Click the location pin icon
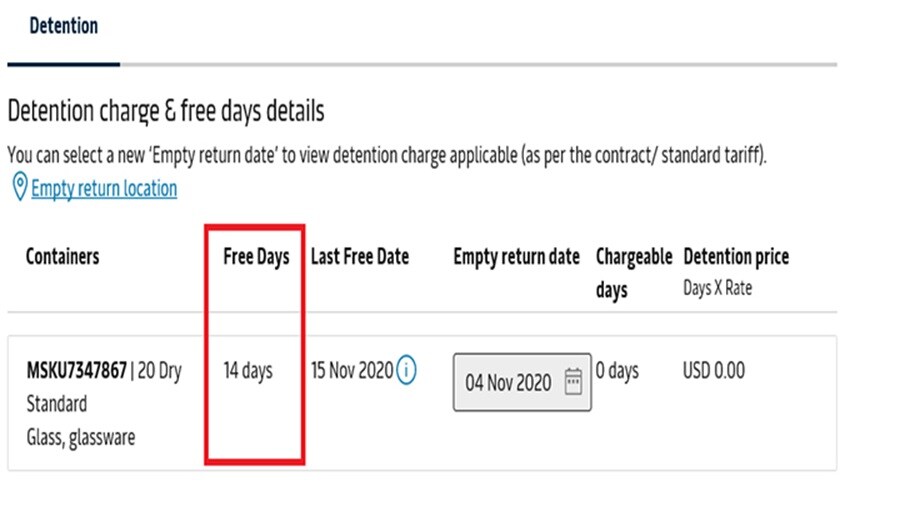This screenshot has width=900, height=506. [19, 187]
